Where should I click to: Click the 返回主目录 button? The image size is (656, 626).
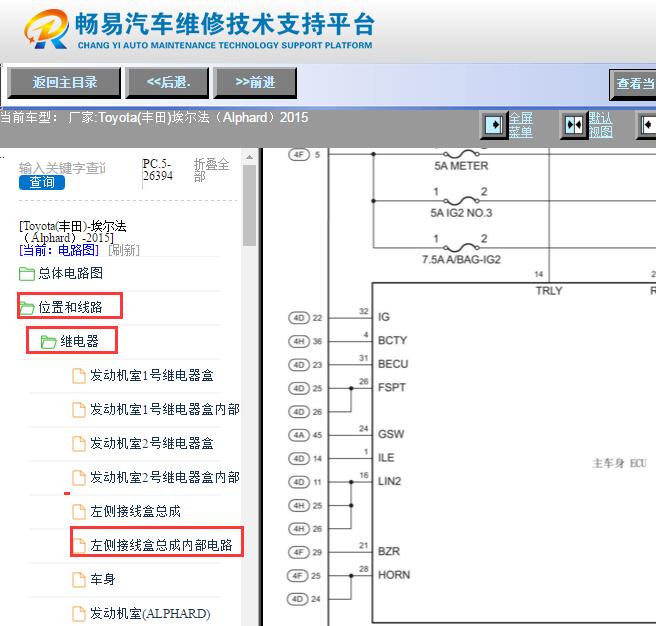pos(64,82)
